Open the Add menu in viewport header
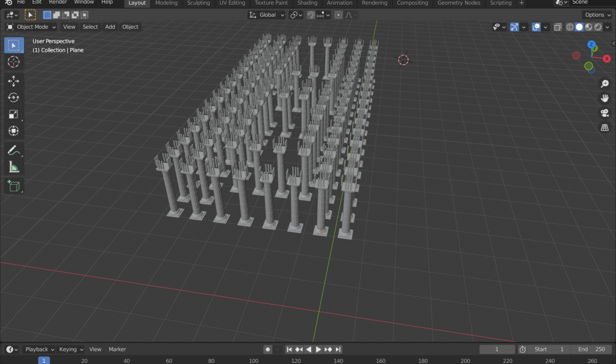Image resolution: width=616 pixels, height=364 pixels. pos(110,27)
